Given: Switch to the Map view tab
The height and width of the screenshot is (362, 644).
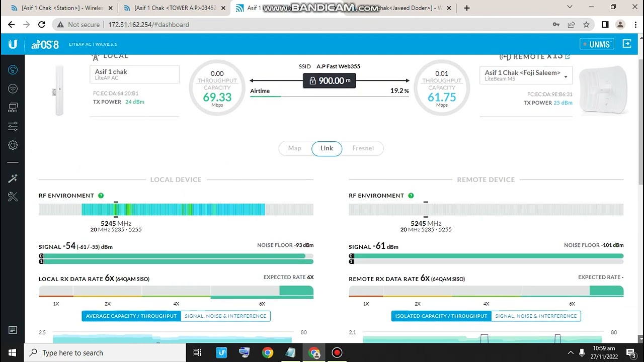Looking at the screenshot, I should pos(295,148).
